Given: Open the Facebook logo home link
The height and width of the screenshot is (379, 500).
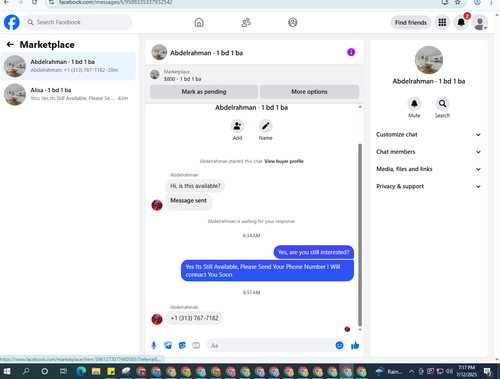Looking at the screenshot, I should (12, 22).
